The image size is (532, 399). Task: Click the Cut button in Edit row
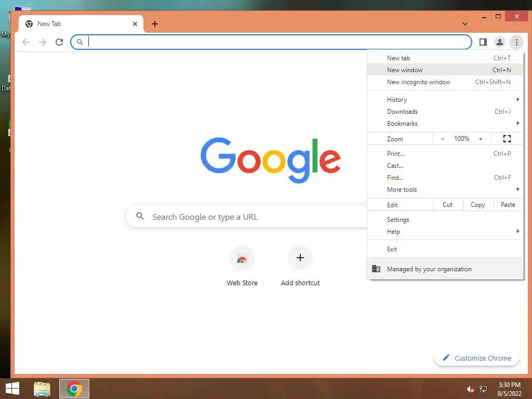447,205
